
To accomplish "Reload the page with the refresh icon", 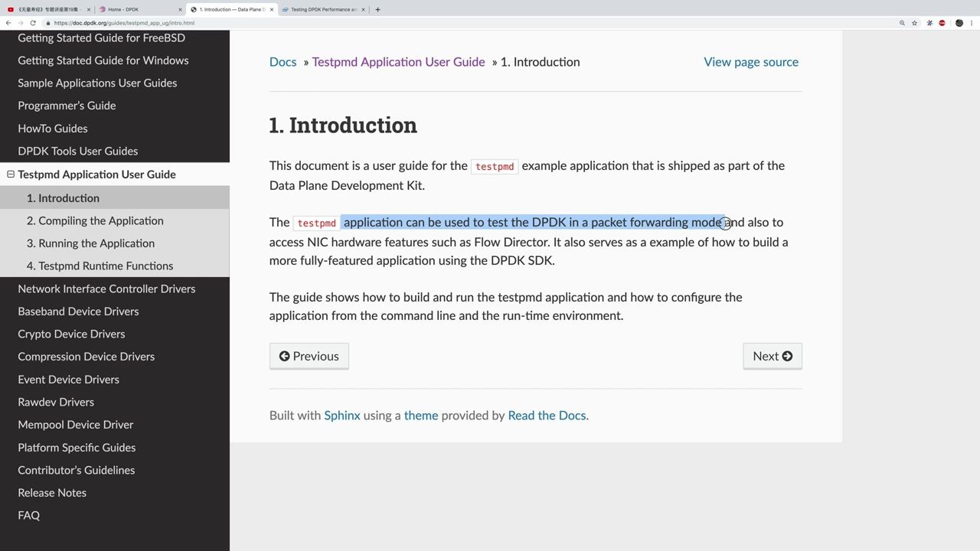I will click(33, 23).
